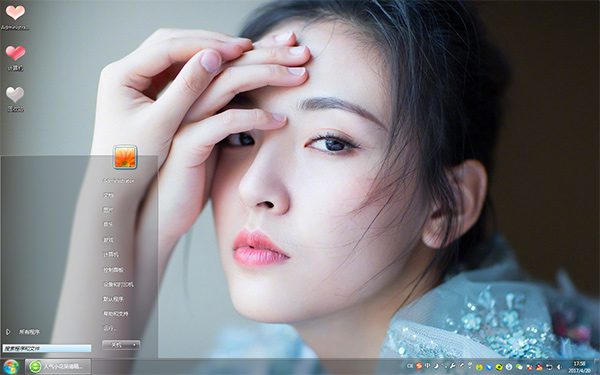The image size is (600, 375).
Task: Click the grey round tray icon after wrench
Action: point(461,366)
